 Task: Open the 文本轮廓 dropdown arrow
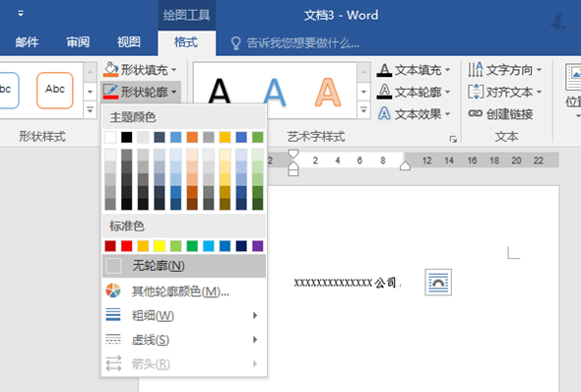tap(447, 92)
